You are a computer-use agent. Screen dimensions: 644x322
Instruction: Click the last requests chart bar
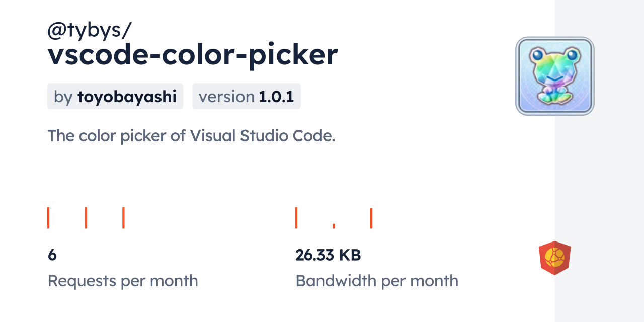(x=123, y=218)
